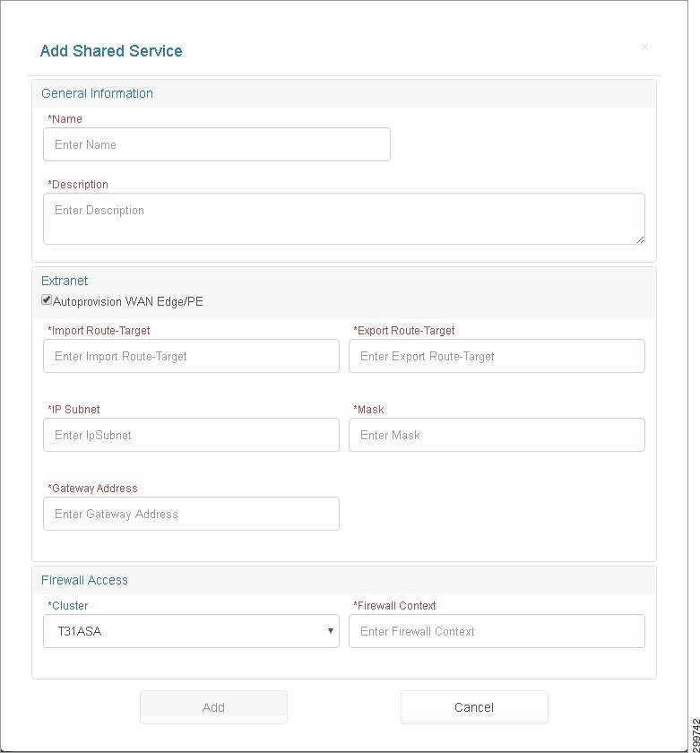
Task: Click the Add button
Action: coord(213,707)
